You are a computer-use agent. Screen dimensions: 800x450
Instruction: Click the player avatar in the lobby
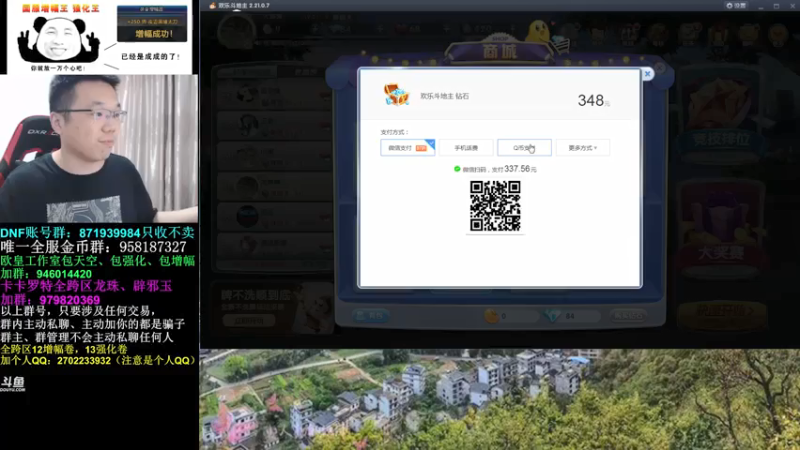236,31
